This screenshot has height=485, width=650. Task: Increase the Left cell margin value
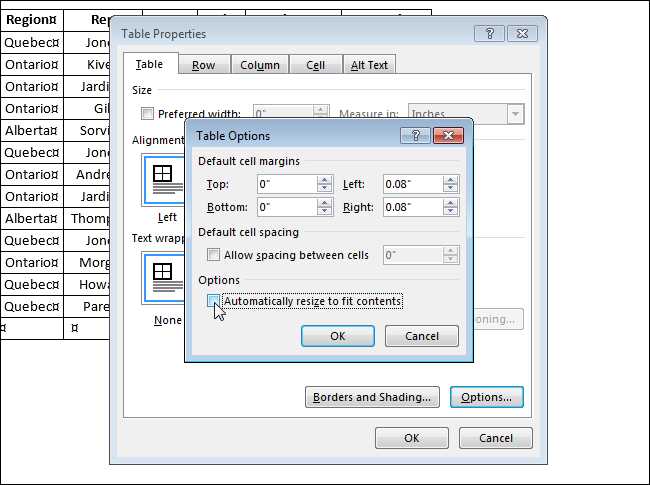[450, 180]
